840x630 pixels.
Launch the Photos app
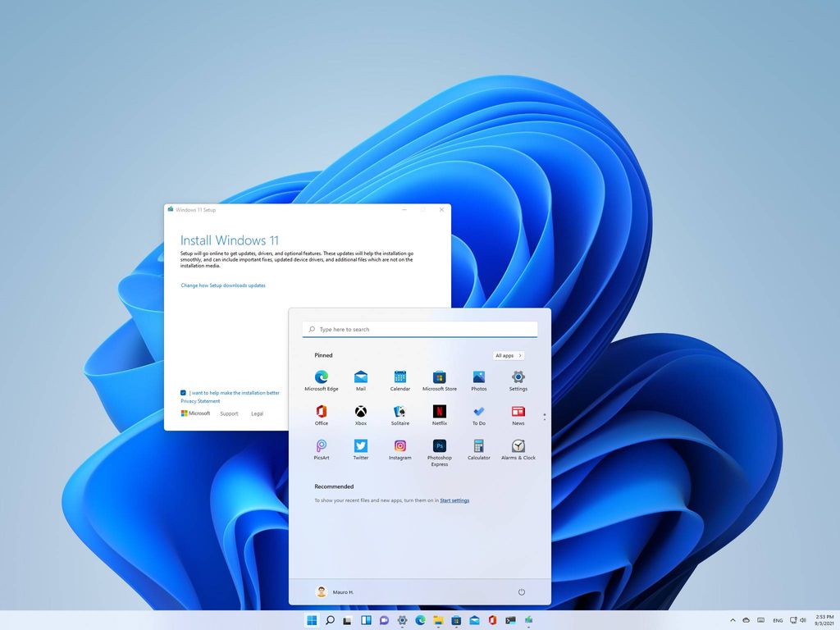point(478,376)
